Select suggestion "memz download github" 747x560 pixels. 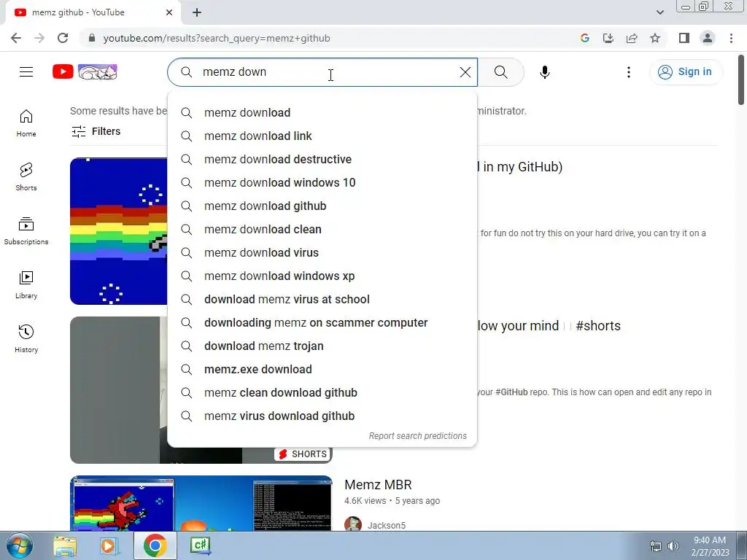[x=322, y=206]
